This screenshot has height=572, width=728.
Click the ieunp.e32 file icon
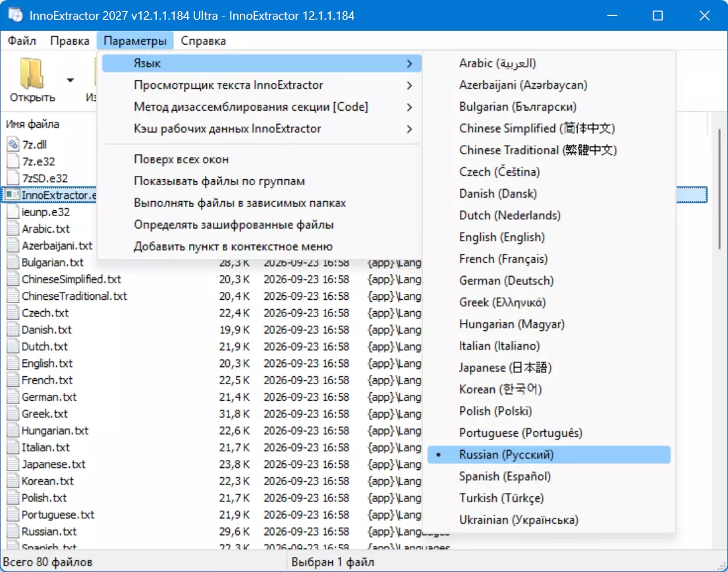[x=13, y=212]
